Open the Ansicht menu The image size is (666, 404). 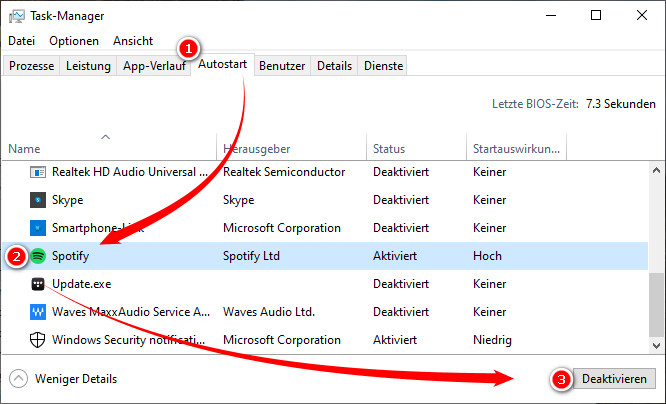133,41
